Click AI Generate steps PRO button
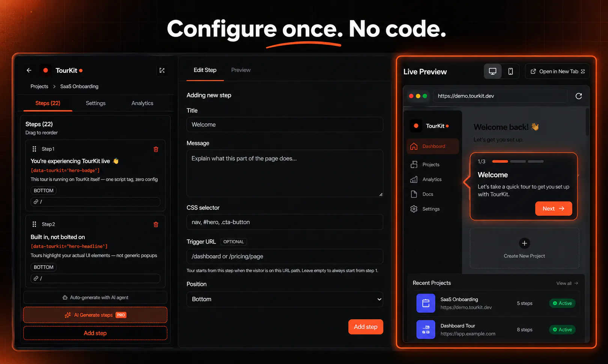 click(x=95, y=315)
